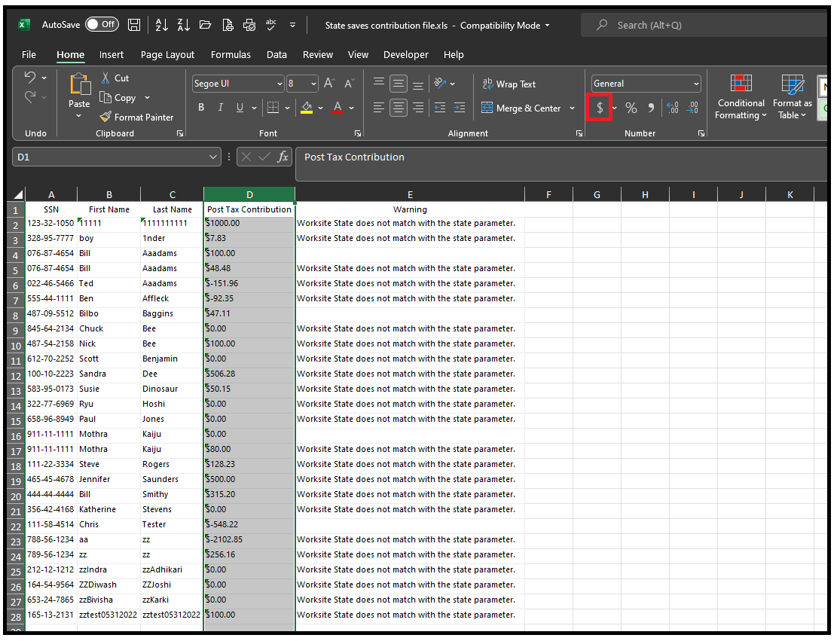Click the Select All corner triangle

tap(18, 194)
